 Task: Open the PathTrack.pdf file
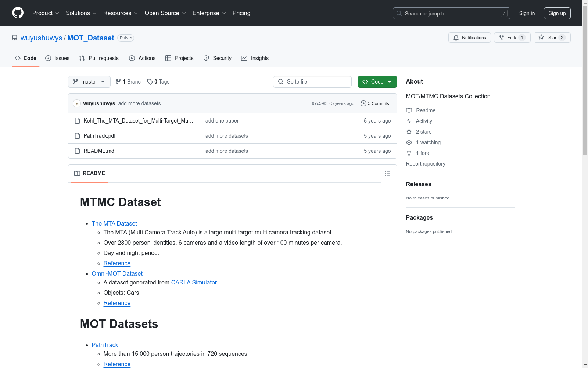coord(100,136)
